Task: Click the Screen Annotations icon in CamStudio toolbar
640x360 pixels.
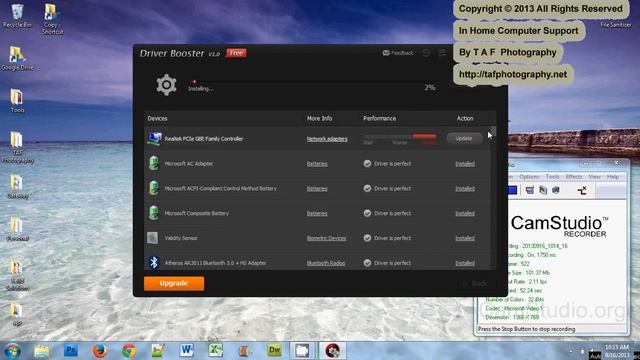Action: (543, 190)
